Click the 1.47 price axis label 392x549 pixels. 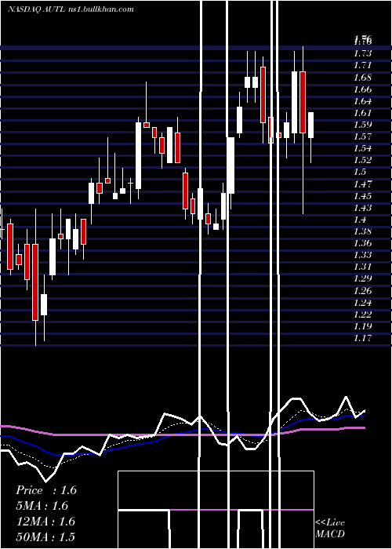click(x=362, y=184)
